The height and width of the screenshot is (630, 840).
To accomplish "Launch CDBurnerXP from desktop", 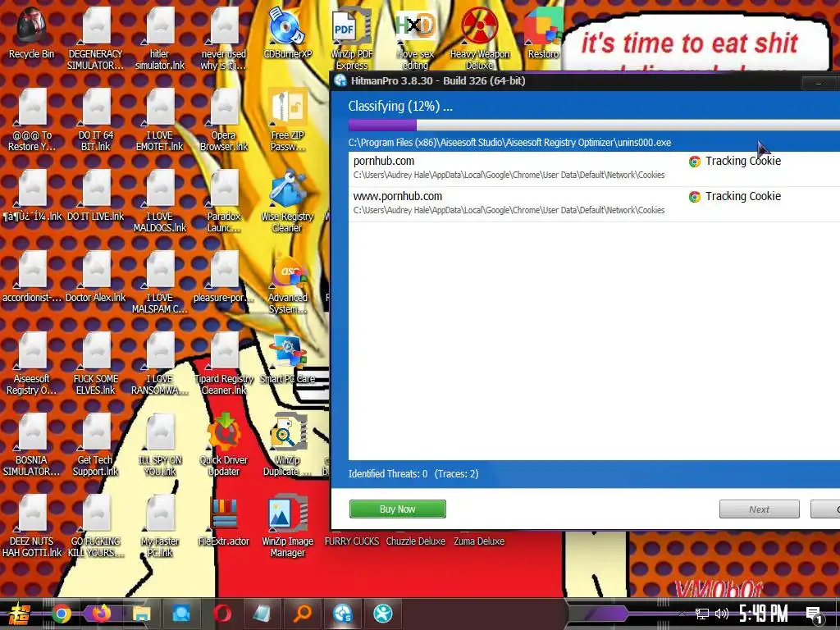I will point(288,33).
